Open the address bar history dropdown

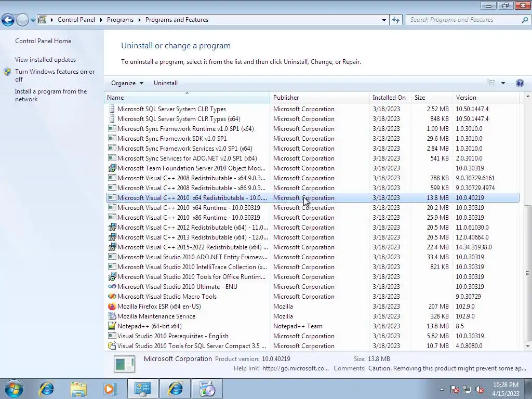(x=384, y=20)
